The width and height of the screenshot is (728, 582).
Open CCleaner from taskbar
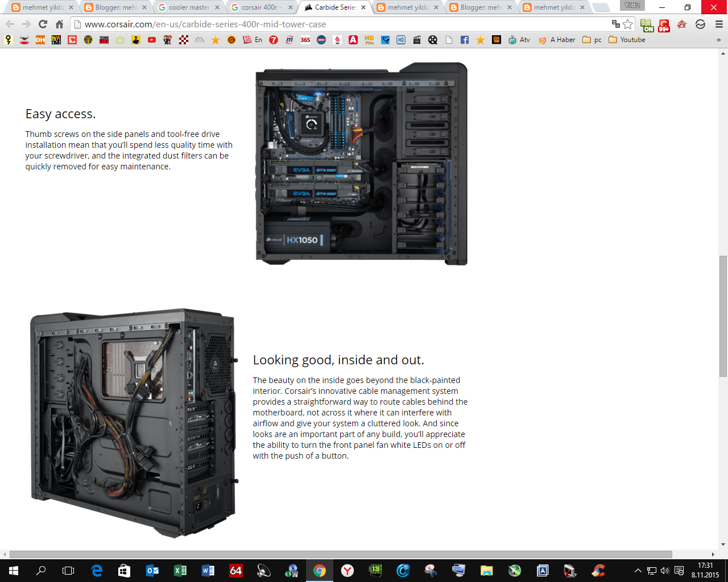(598, 571)
